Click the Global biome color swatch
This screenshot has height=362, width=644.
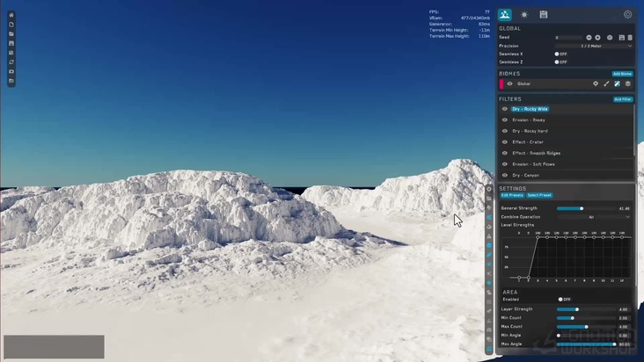[501, 84]
